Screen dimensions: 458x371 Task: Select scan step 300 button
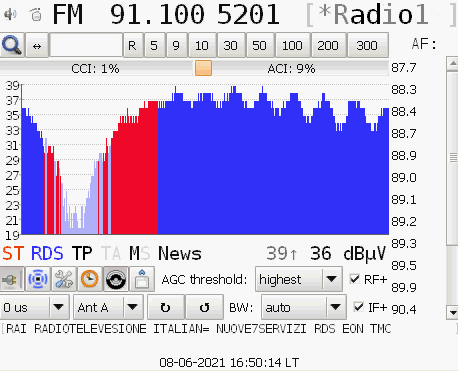tap(368, 45)
